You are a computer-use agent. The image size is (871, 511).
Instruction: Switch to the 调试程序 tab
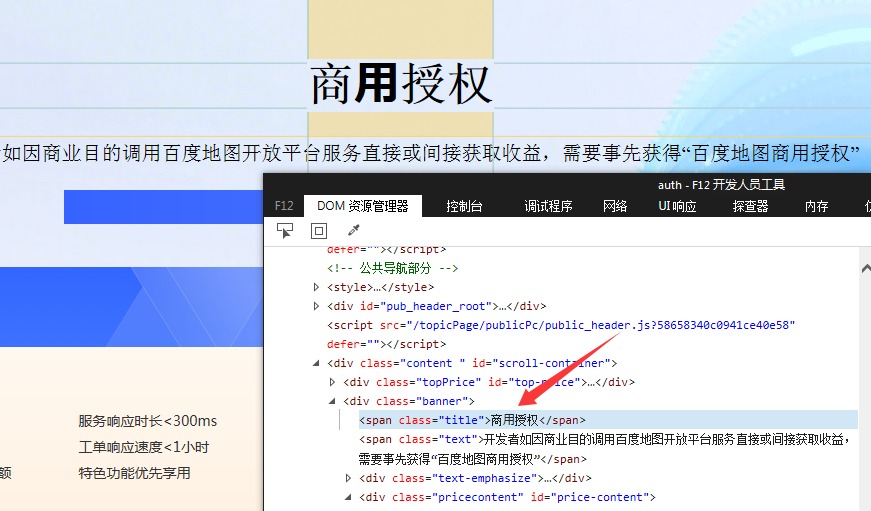coord(548,207)
